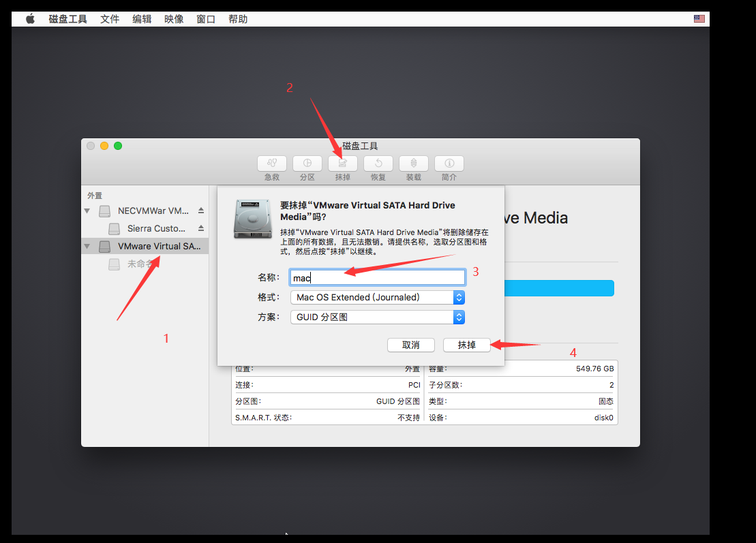Click the yellow minimize window button
This screenshot has height=543, width=756.
click(x=104, y=146)
